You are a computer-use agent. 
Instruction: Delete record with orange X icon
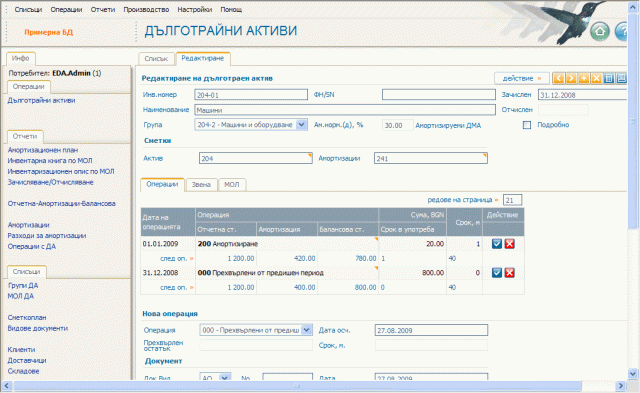(x=596, y=78)
